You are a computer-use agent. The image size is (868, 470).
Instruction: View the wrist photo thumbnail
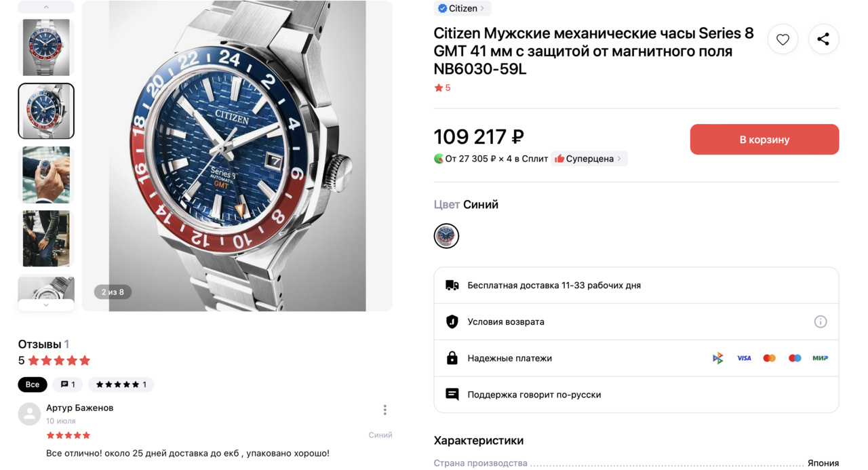coord(46,175)
